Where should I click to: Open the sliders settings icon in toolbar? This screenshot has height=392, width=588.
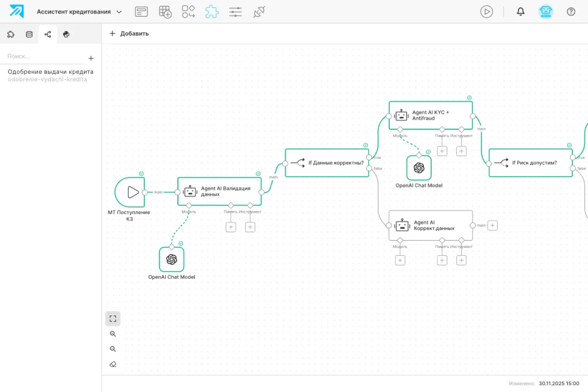click(235, 12)
